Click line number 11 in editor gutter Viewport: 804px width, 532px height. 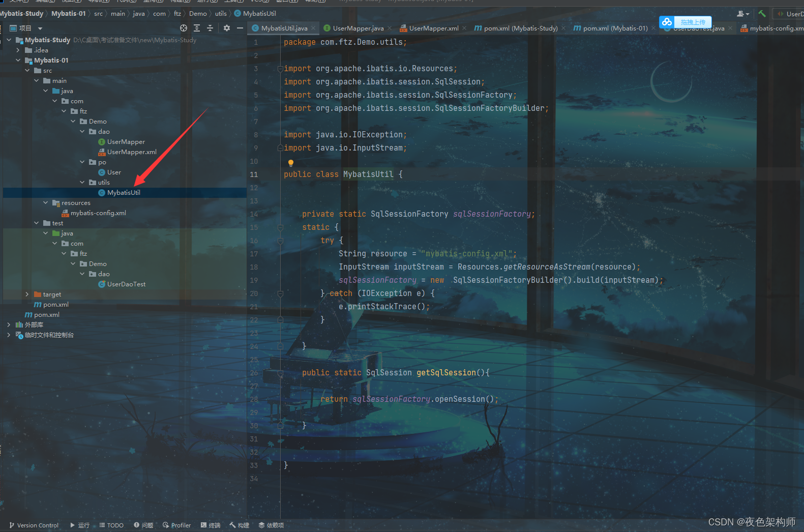[x=254, y=174]
